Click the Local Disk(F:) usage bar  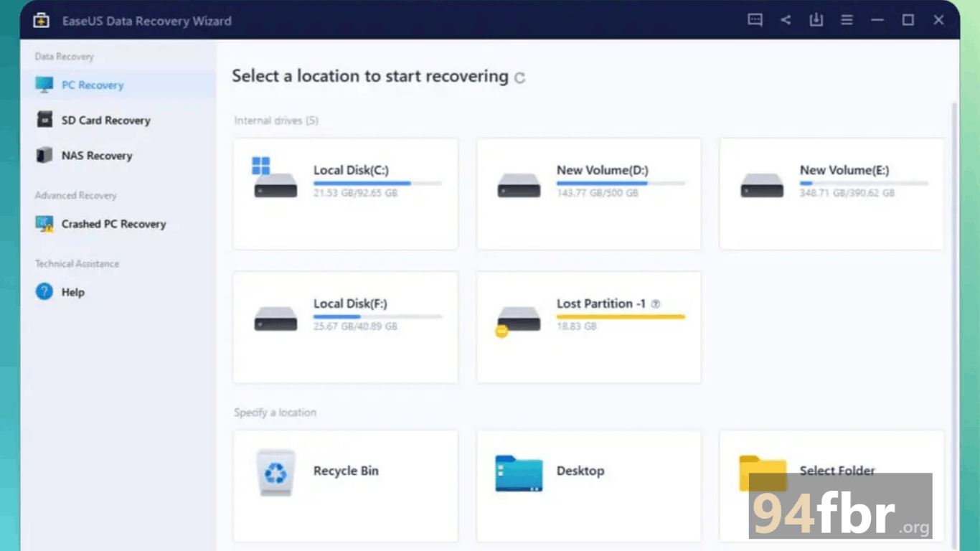[378, 317]
